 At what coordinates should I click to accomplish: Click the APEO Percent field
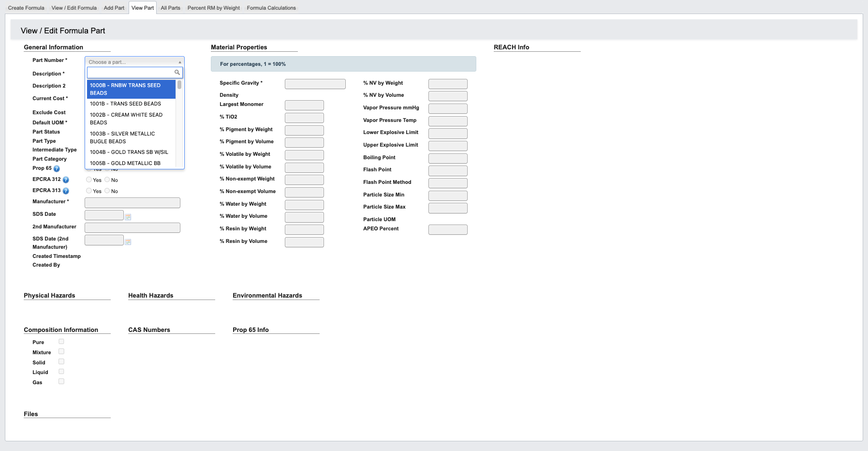(x=448, y=230)
